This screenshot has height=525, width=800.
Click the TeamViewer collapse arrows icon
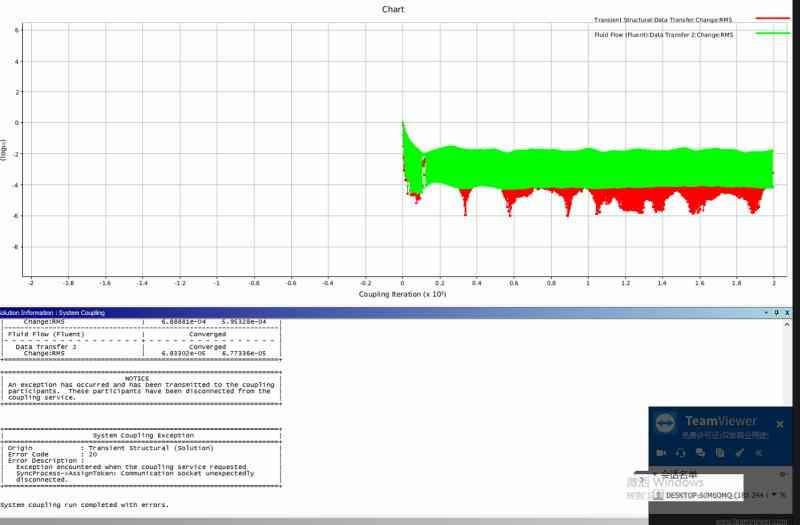759,453
